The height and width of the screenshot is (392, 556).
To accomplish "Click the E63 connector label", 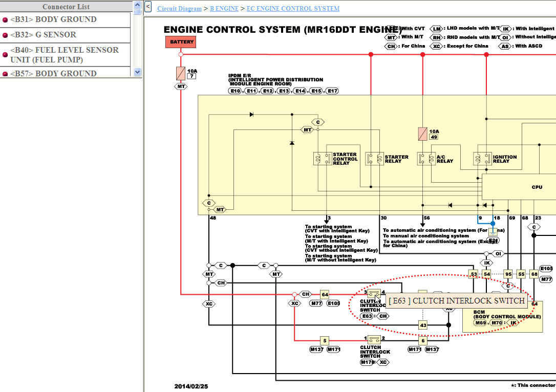I will (367, 316).
